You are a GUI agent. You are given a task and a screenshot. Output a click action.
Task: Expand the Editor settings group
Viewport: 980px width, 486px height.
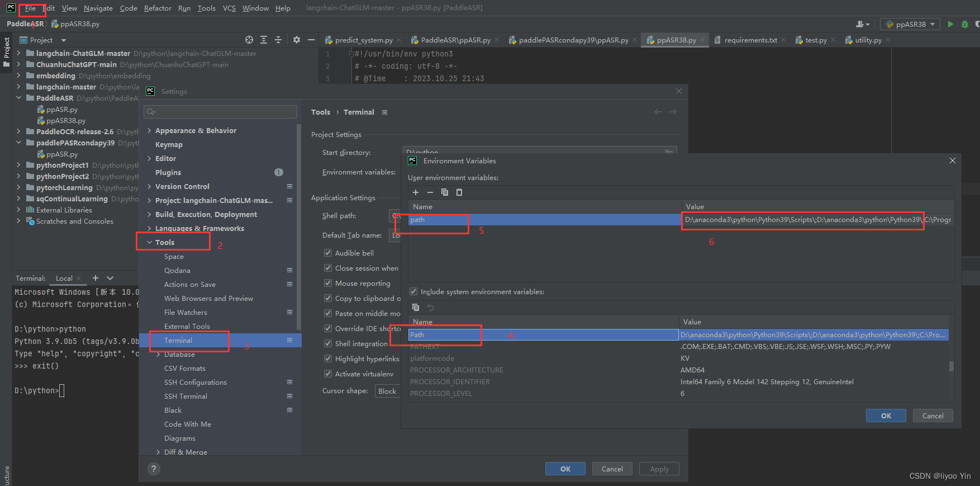pos(149,158)
